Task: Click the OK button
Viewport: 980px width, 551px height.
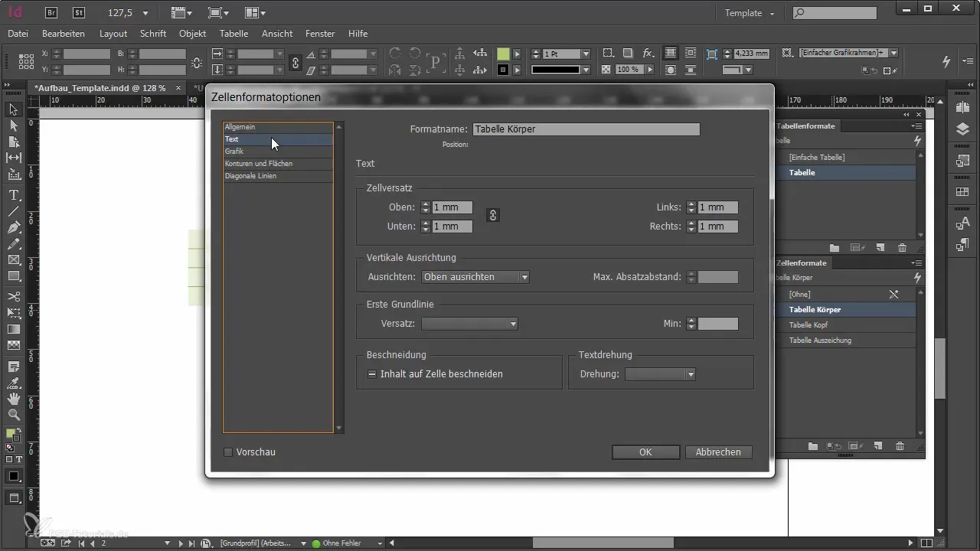Action: pos(645,452)
